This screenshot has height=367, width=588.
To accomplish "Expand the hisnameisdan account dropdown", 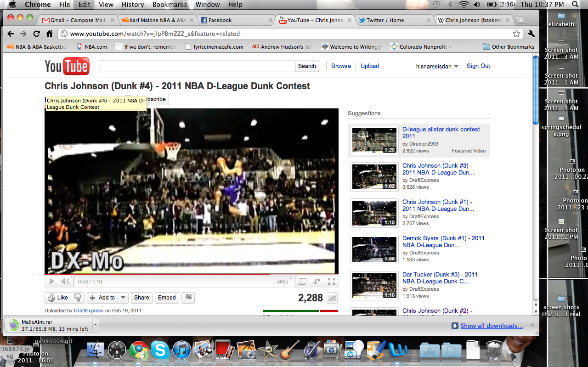I will [437, 67].
